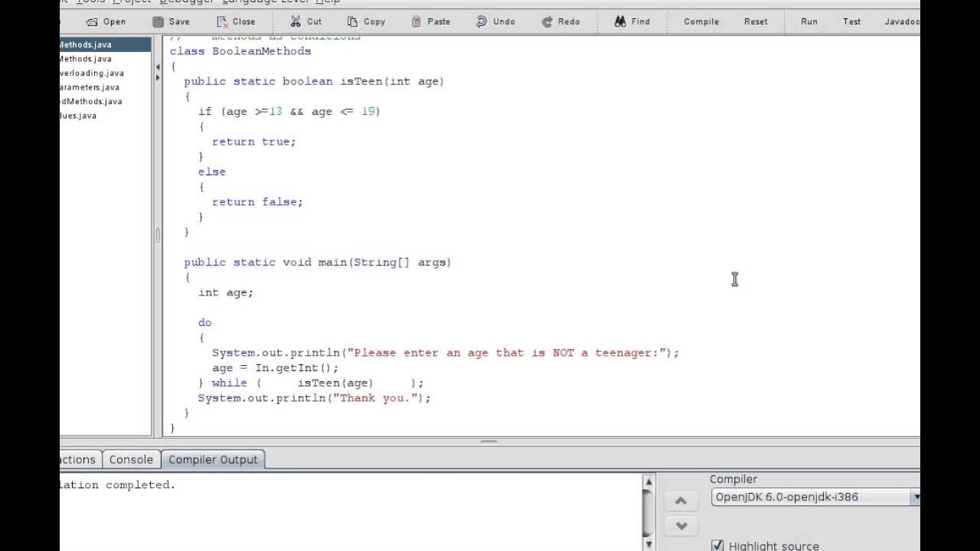Click the 'Please enter an age' println line
Viewport: 980px width, 551px height.
click(x=446, y=353)
